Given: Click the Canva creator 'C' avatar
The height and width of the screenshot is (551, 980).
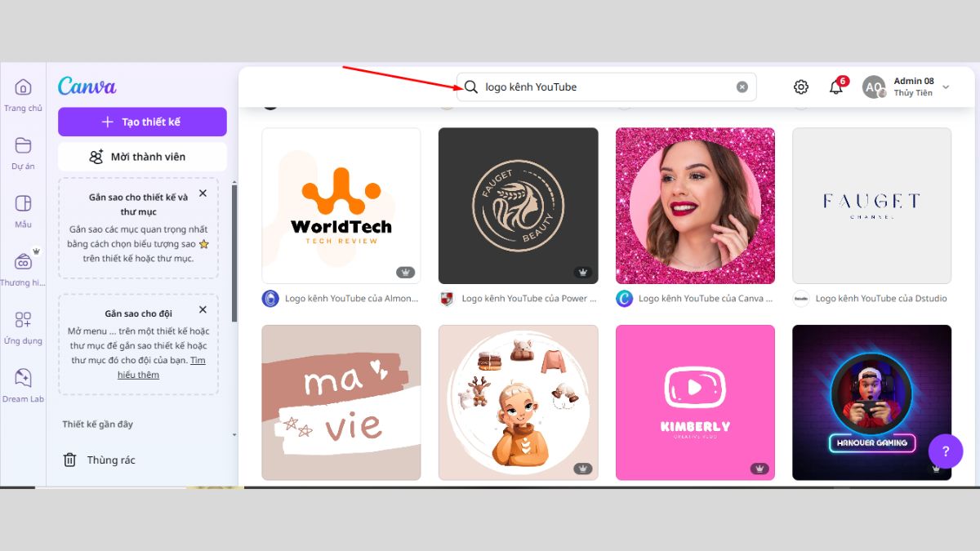Looking at the screenshot, I should tap(624, 299).
